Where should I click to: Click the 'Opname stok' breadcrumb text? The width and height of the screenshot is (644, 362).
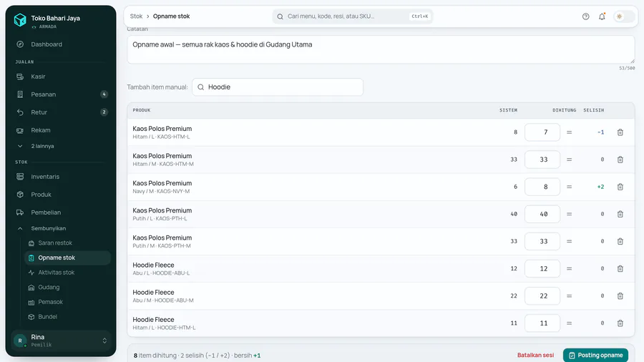click(171, 16)
